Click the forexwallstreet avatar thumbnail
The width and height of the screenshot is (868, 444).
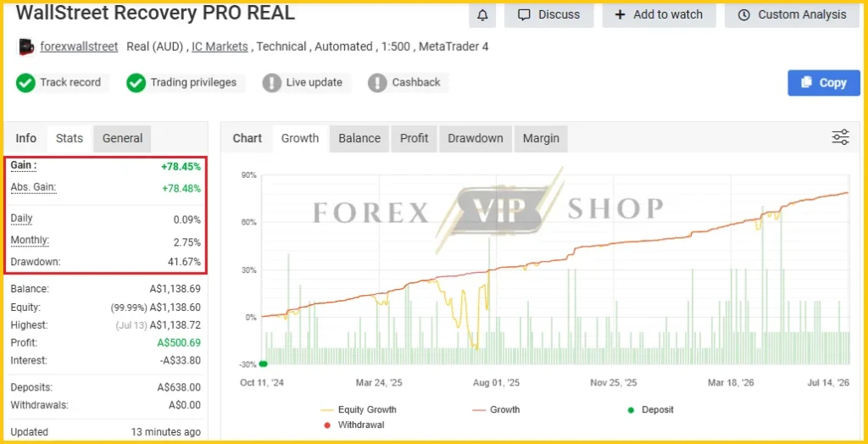pyautogui.click(x=26, y=47)
